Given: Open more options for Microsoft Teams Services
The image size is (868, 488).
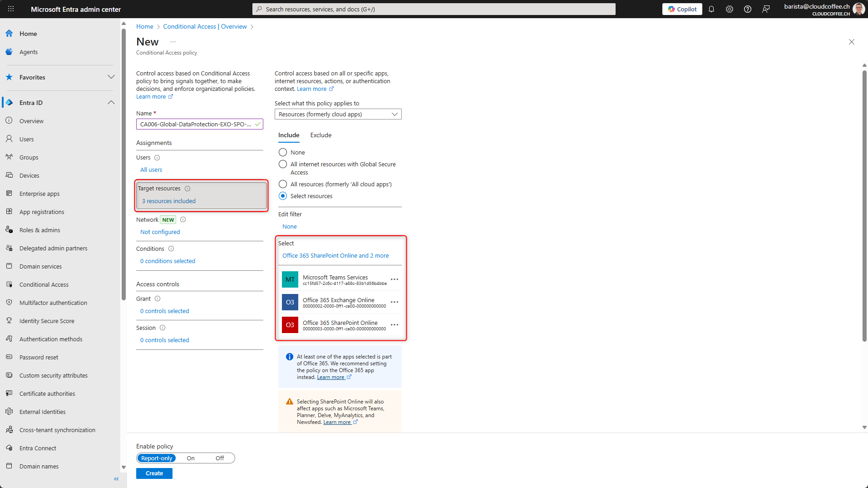Looking at the screenshot, I should [x=395, y=279].
